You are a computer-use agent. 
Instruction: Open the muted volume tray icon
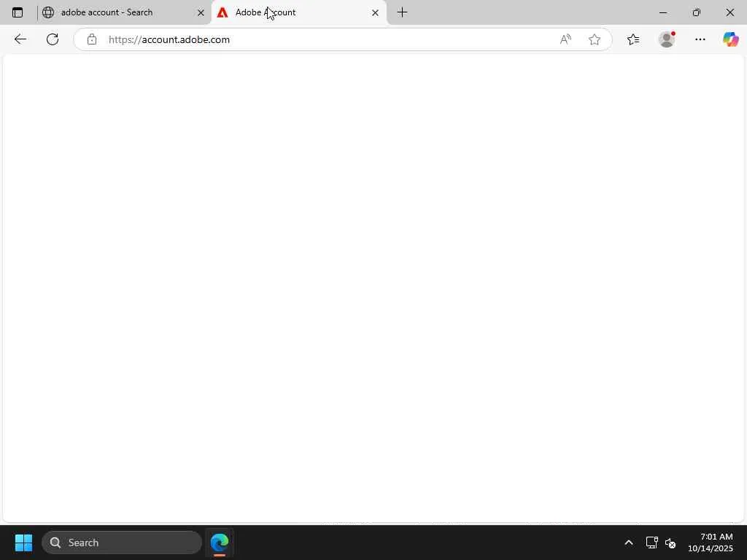tap(670, 542)
